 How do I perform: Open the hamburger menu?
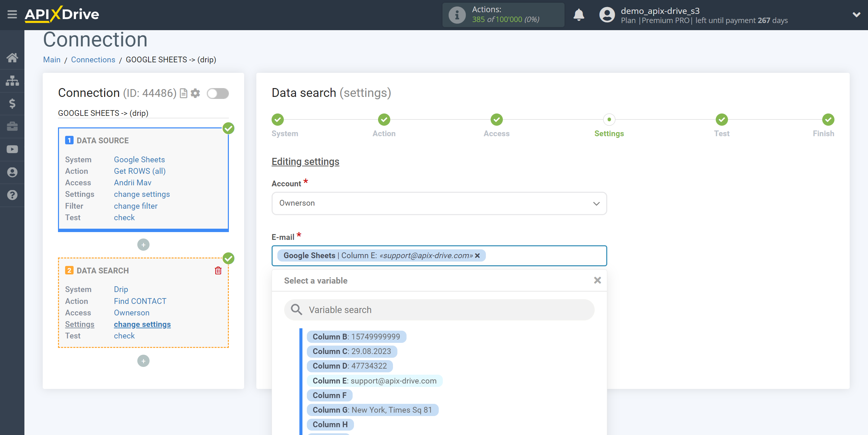click(12, 15)
